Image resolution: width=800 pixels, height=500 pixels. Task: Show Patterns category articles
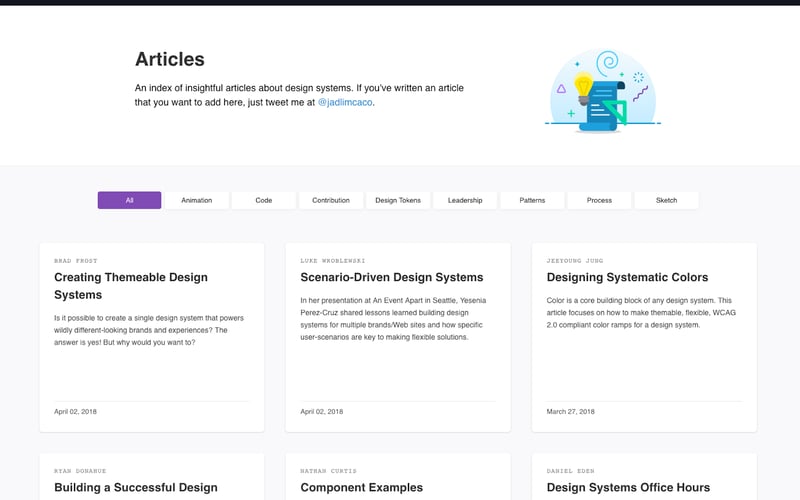coord(532,200)
